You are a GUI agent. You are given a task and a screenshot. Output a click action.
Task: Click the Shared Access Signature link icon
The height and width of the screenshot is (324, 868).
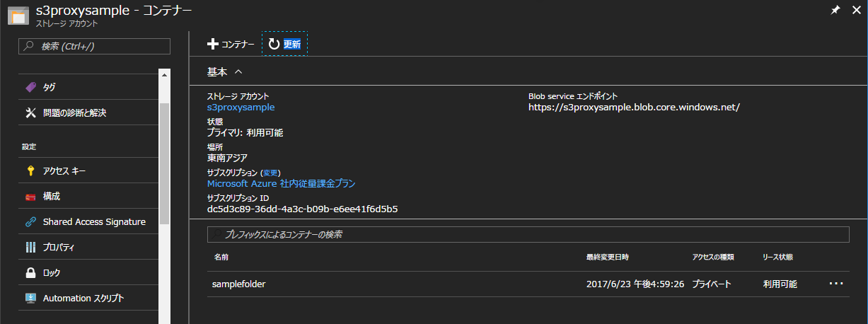(x=30, y=221)
